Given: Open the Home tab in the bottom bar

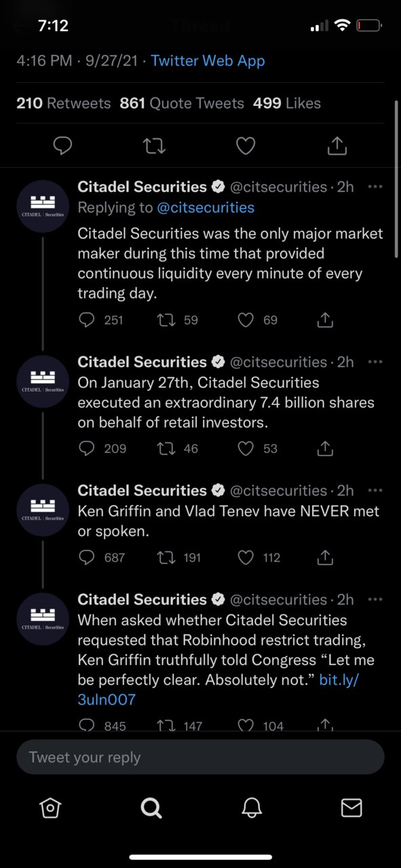Looking at the screenshot, I should coord(50,808).
